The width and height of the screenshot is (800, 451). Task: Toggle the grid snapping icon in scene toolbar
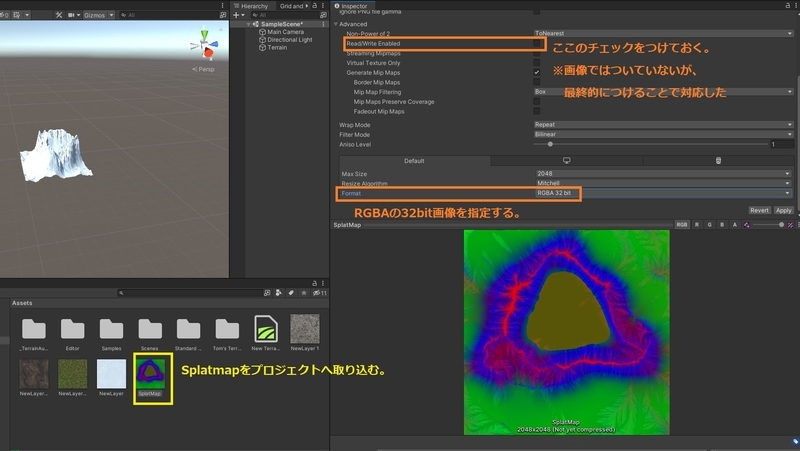17,15
